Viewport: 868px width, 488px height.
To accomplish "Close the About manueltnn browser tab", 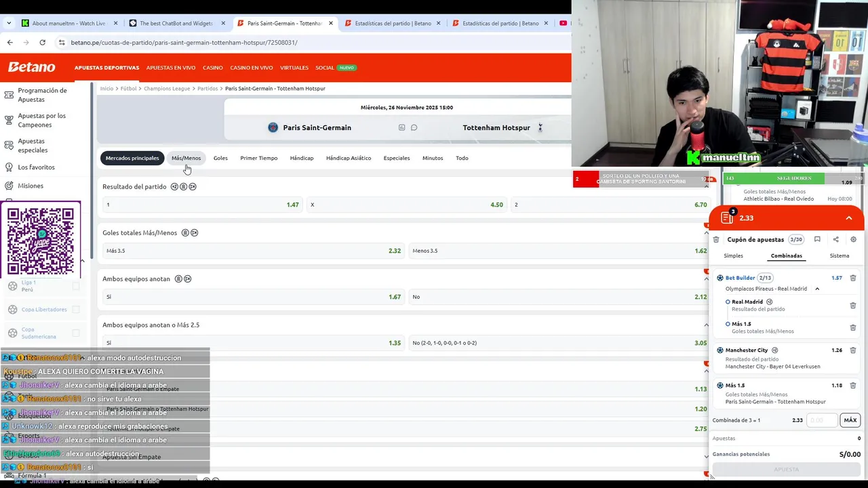I will 115,23.
